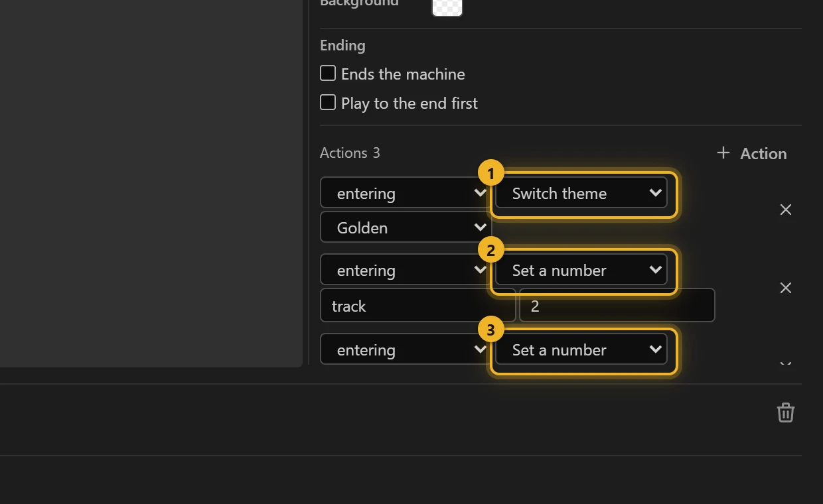823x504 pixels.
Task: Open the last entering trigger dropdown
Action: click(x=406, y=349)
